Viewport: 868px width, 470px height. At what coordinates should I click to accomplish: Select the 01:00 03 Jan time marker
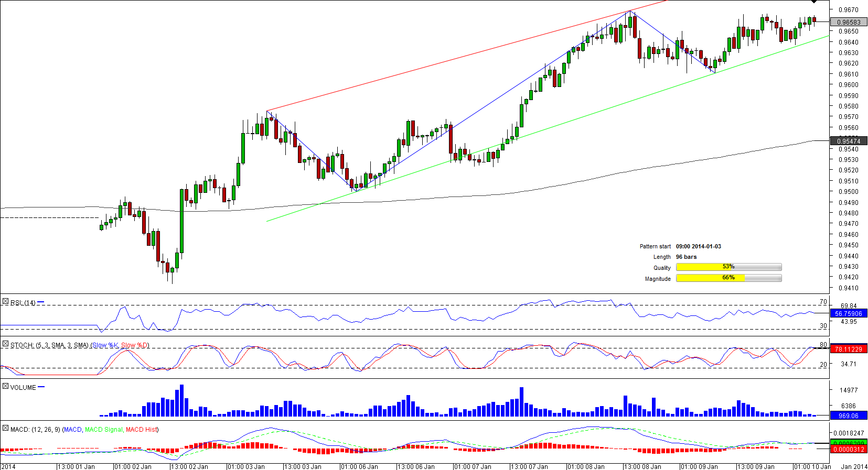pyautogui.click(x=247, y=466)
